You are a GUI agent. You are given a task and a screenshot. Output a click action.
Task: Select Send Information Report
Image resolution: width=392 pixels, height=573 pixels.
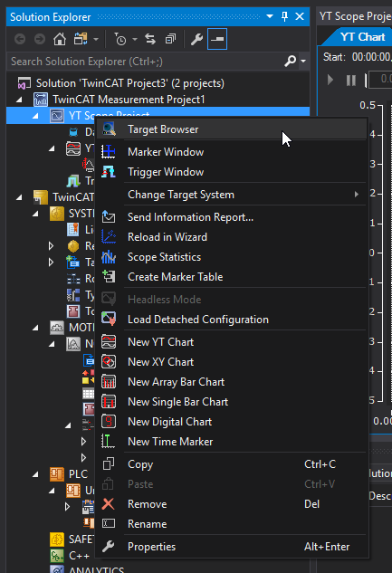point(231,217)
